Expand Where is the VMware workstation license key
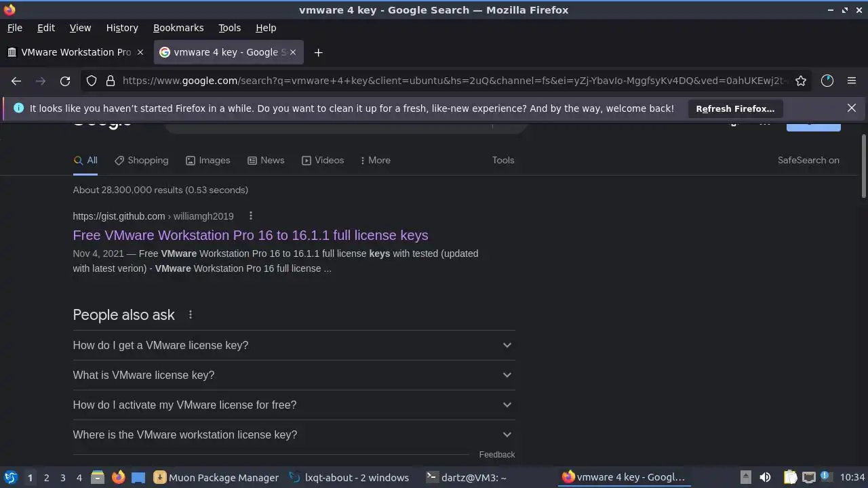Viewport: 868px width, 488px height. [x=294, y=434]
